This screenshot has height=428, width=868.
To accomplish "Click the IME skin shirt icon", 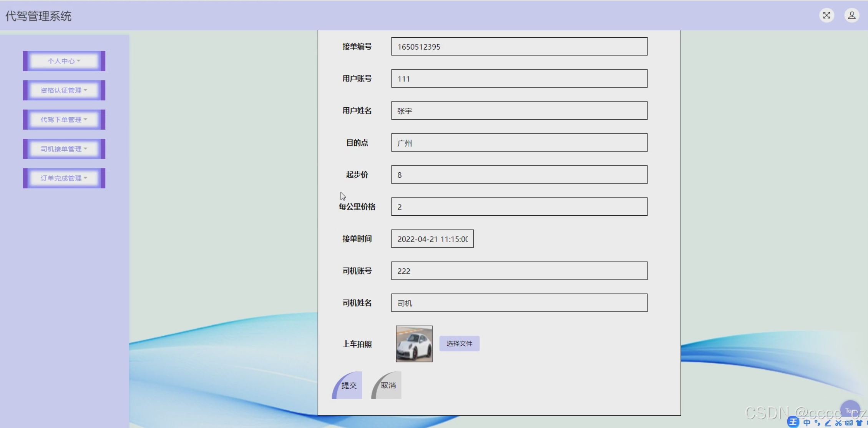I will point(859,423).
